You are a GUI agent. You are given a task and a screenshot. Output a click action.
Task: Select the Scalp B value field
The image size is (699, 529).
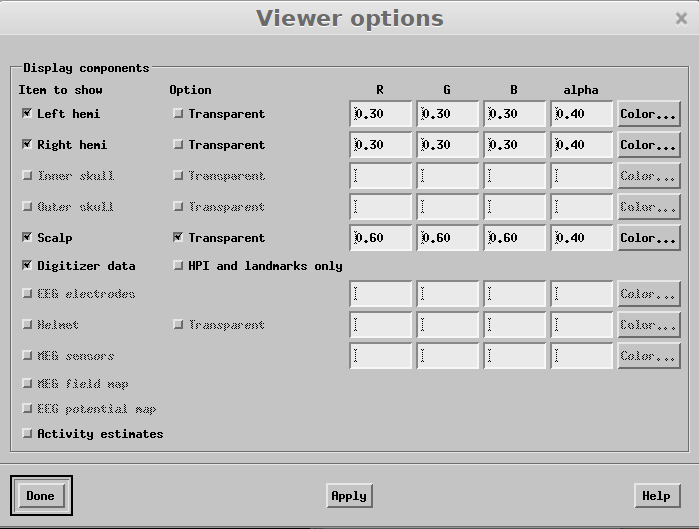click(515, 238)
